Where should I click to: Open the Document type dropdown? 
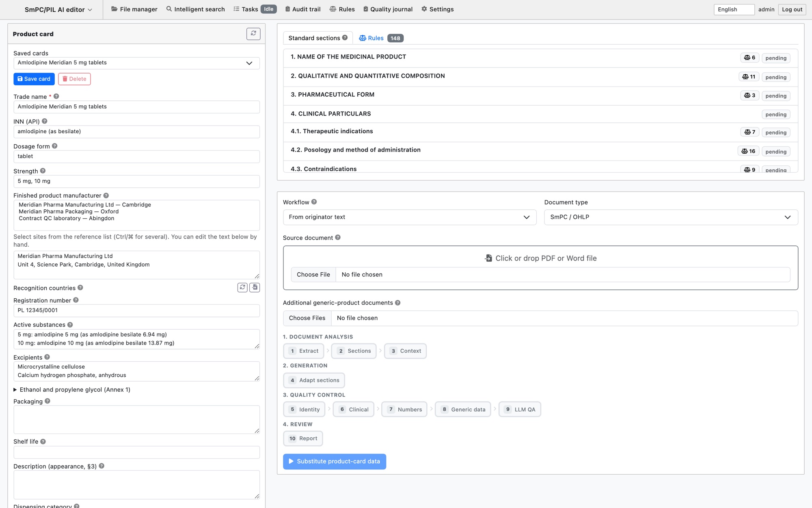[671, 217]
